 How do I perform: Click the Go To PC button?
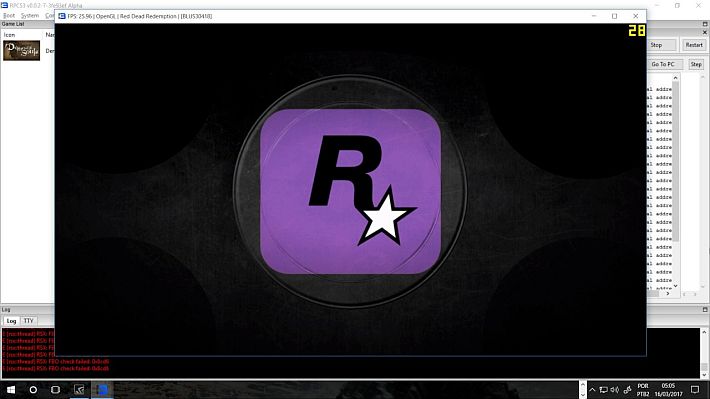pos(663,64)
